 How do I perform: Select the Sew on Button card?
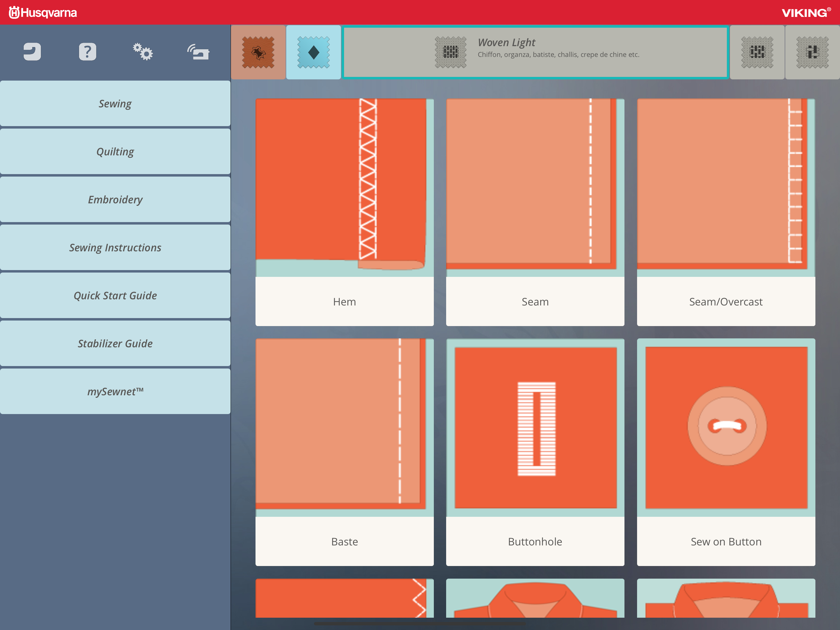pos(726,452)
